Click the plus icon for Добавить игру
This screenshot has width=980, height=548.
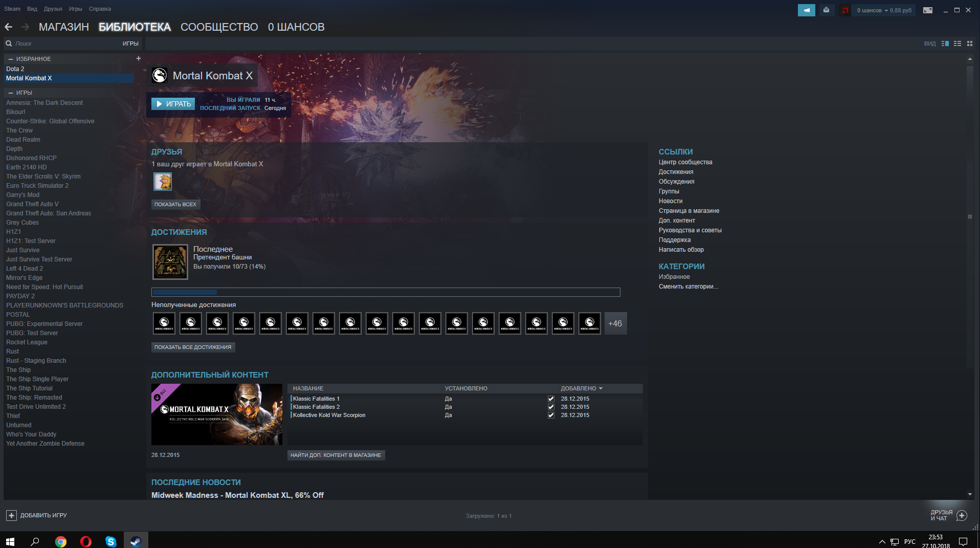[x=11, y=515]
